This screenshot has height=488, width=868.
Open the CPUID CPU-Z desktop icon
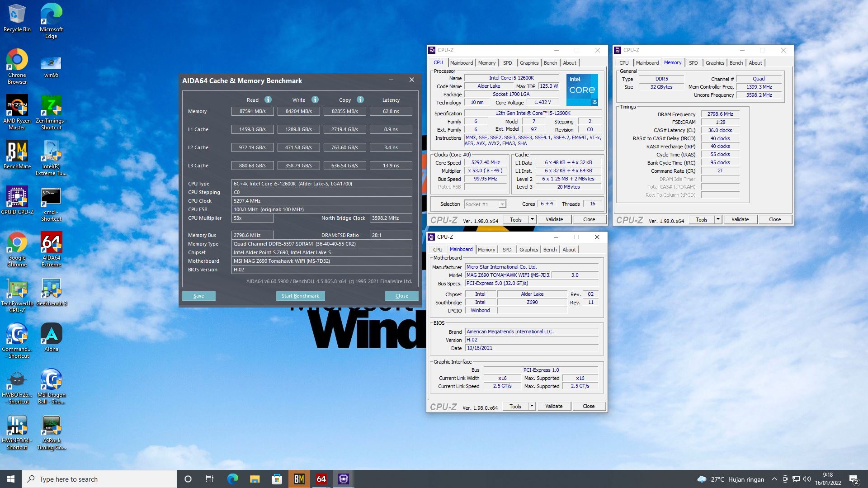click(x=17, y=200)
